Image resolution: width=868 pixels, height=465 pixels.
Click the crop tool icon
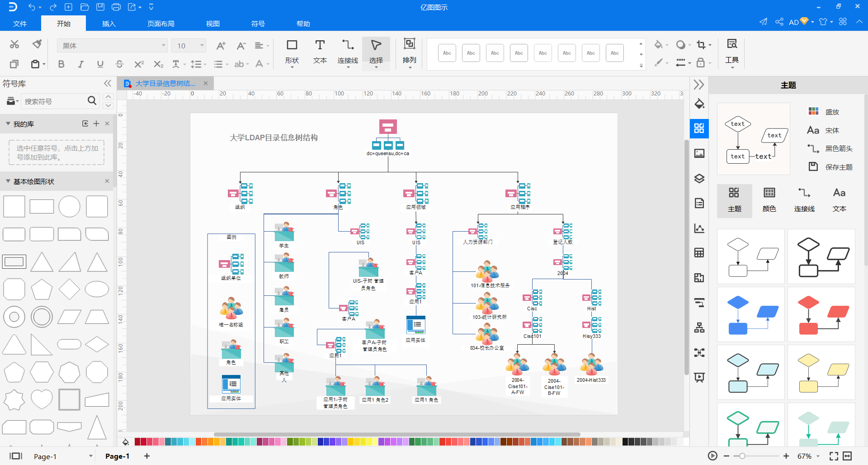click(x=701, y=45)
